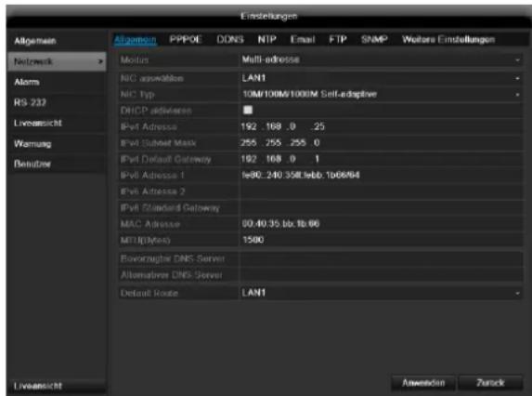
Task: Open the Weitere Einstellungen tab
Action: 448,39
